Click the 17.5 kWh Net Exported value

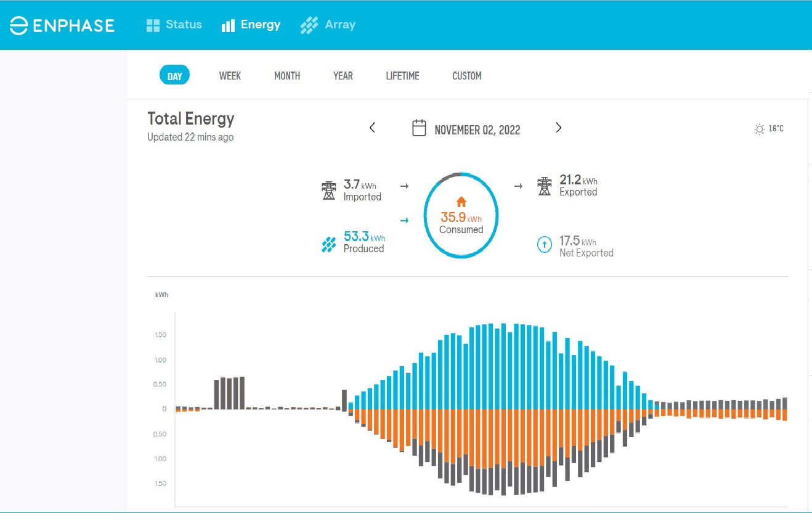coord(578,241)
